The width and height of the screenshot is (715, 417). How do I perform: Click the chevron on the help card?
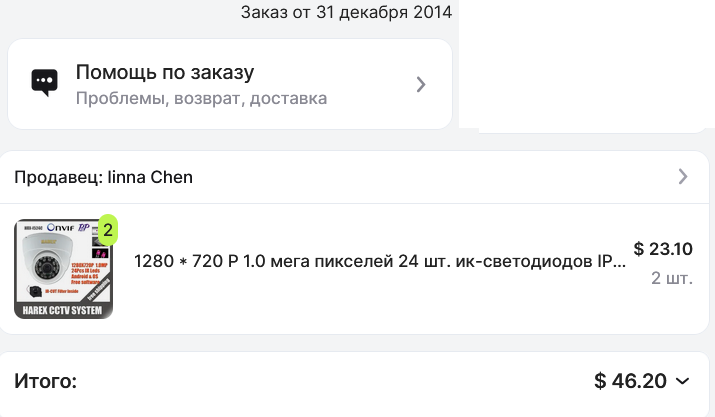pos(421,84)
